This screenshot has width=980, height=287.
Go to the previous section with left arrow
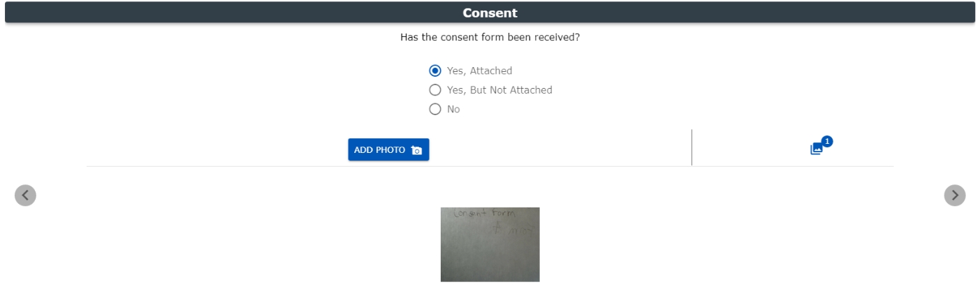point(25,196)
